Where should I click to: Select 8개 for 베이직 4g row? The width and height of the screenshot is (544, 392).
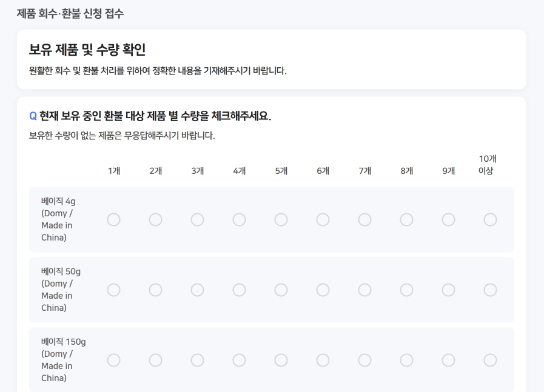406,220
